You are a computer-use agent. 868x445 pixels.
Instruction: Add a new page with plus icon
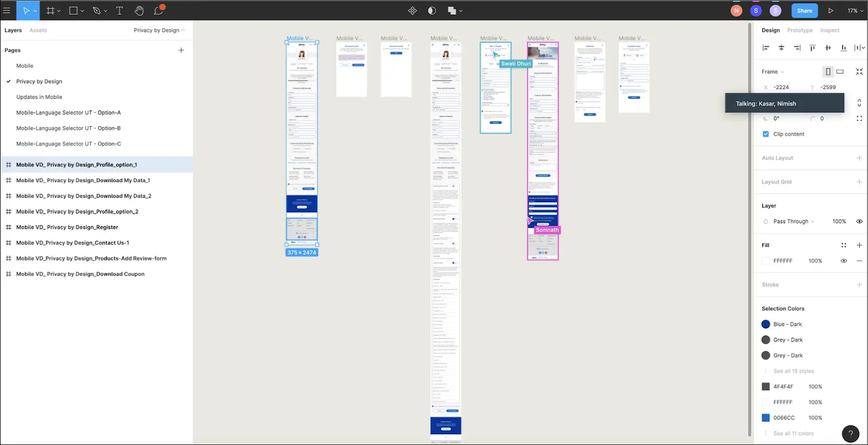tap(181, 50)
